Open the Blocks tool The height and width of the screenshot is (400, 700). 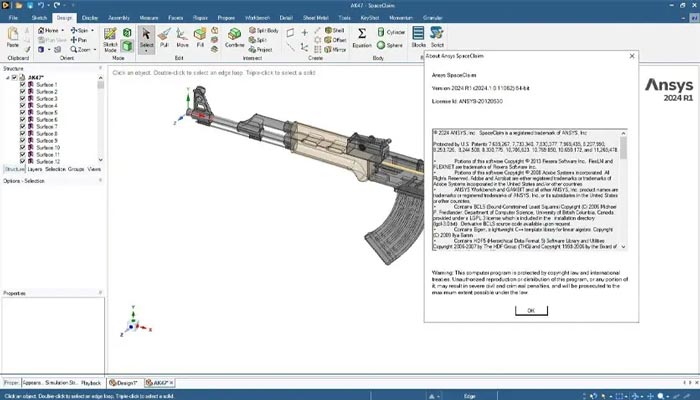pos(418,38)
